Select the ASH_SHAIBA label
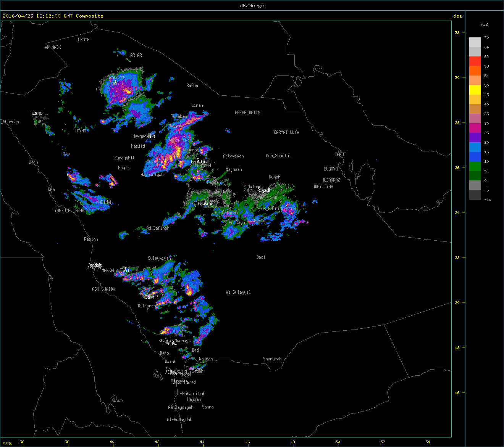 (103, 289)
